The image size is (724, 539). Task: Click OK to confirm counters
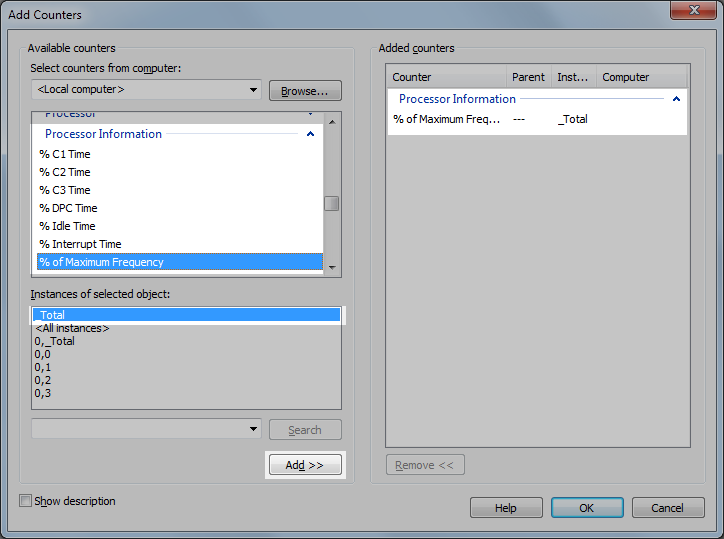[x=586, y=508]
